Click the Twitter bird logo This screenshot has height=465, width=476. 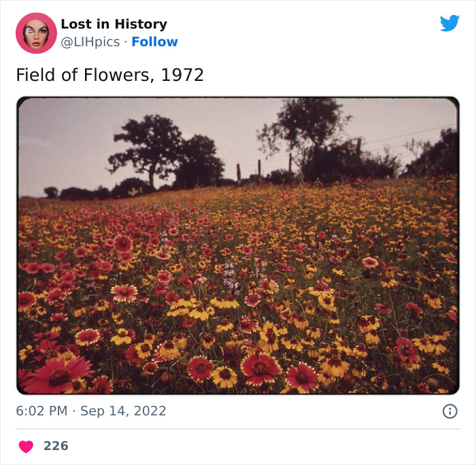(x=449, y=23)
